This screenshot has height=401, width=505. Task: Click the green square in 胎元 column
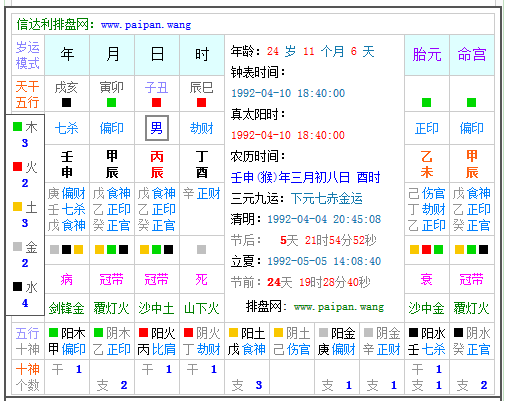[x=426, y=102]
